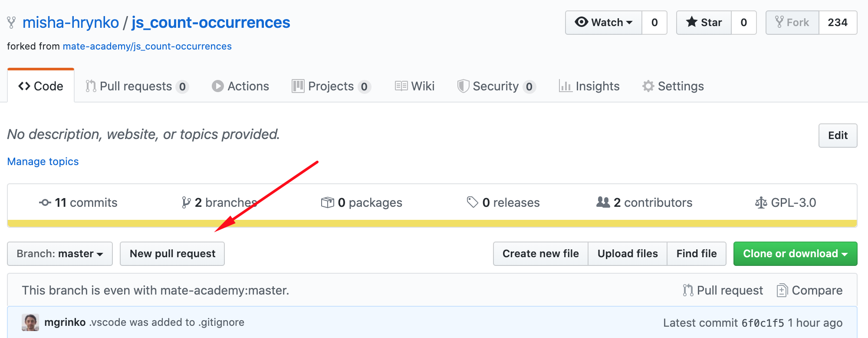Screen dimensions: 868x338
Task: Click the people icon beside 2 contributors
Action: click(x=603, y=202)
